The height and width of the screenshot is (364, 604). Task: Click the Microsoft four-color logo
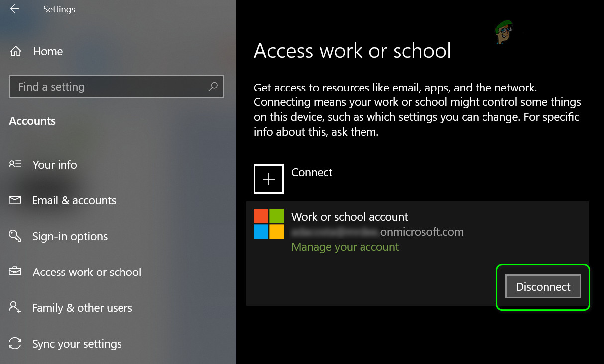269,224
